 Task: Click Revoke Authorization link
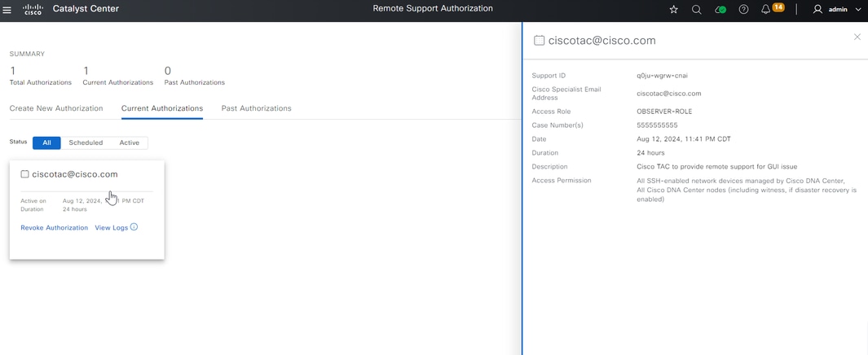(x=55, y=228)
